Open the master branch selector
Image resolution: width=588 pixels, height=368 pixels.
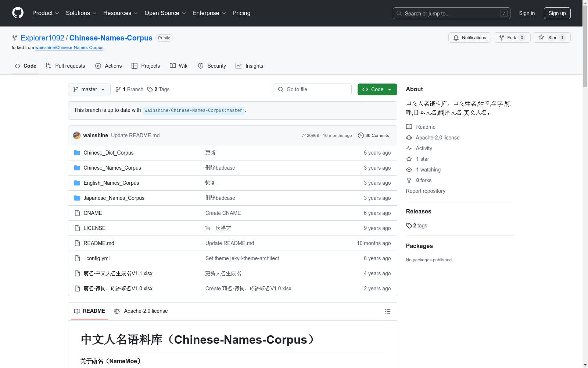coord(89,89)
